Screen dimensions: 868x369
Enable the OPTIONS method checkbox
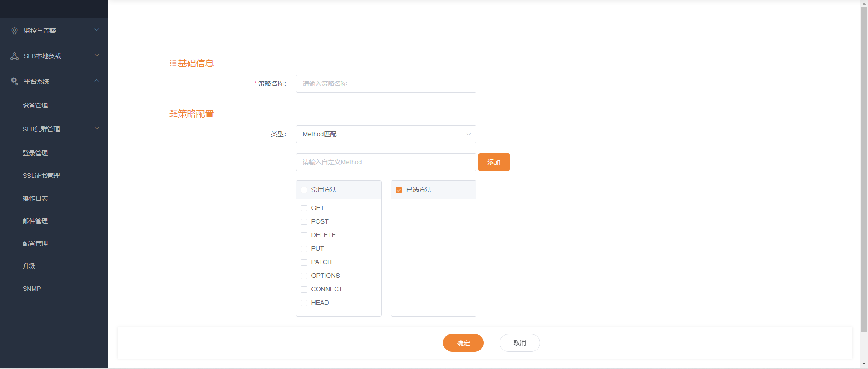[304, 276]
